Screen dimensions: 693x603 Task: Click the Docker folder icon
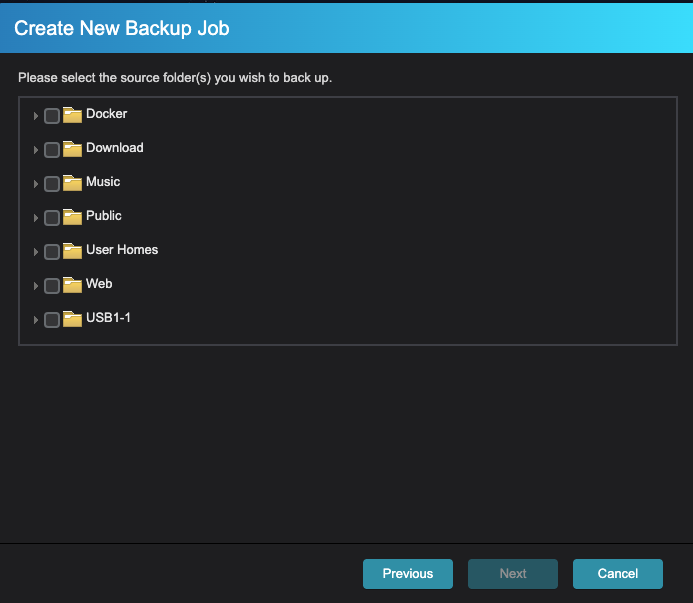click(72, 114)
